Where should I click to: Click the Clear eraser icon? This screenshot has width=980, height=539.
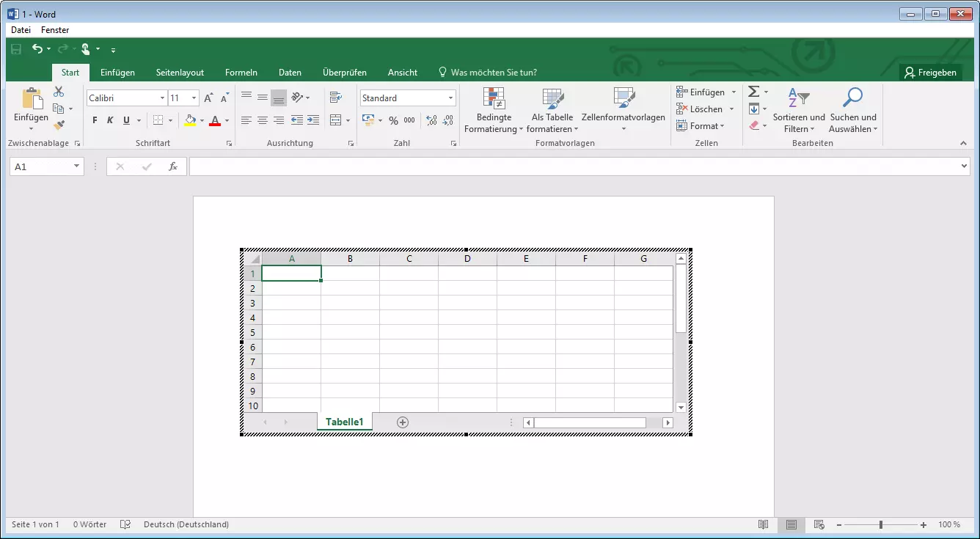(753, 125)
